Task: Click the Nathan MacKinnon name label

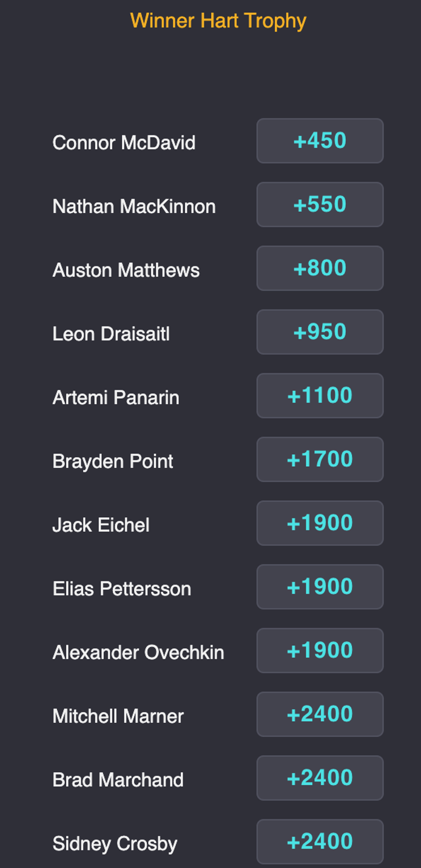Action: (x=134, y=206)
